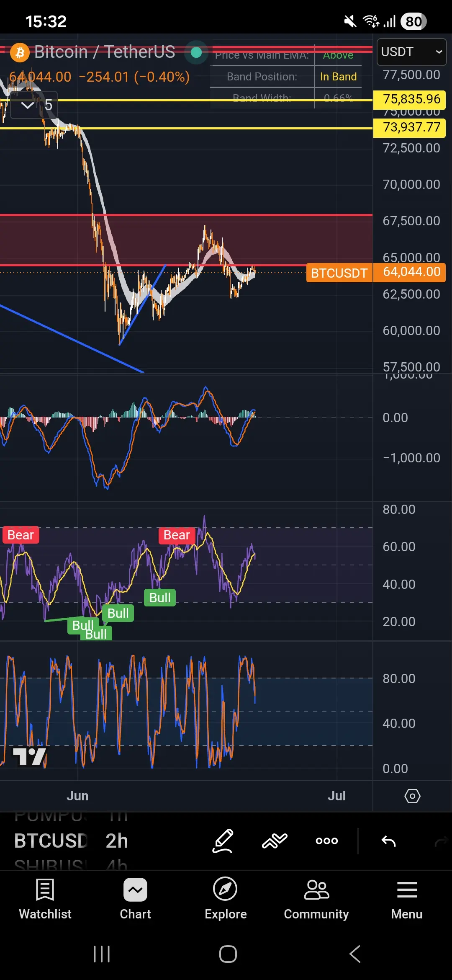Click the In Band table value
The height and width of the screenshot is (980, 452).
click(x=338, y=77)
